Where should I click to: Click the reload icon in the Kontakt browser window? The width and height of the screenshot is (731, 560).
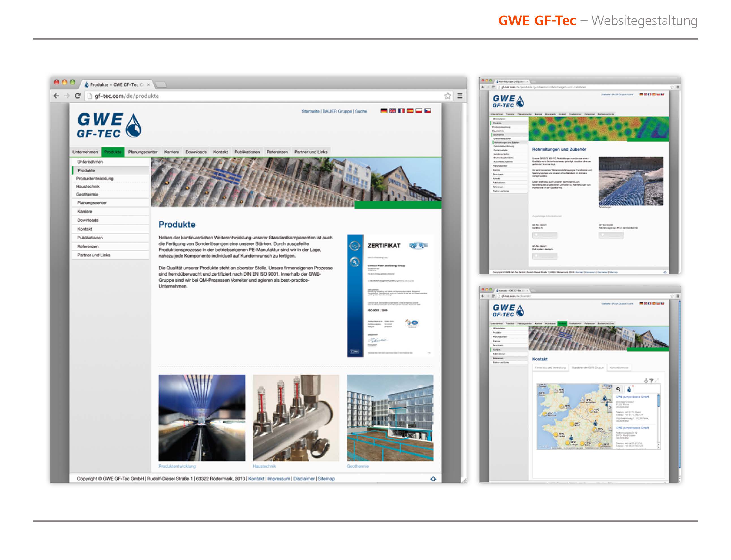[493, 296]
